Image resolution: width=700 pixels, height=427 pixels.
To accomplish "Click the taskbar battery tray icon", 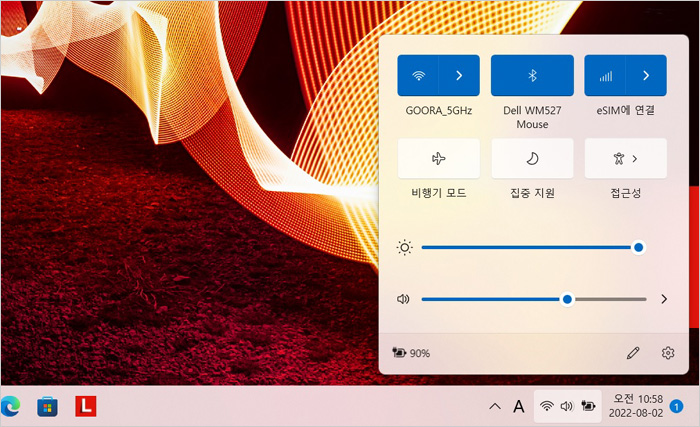I will (x=588, y=406).
